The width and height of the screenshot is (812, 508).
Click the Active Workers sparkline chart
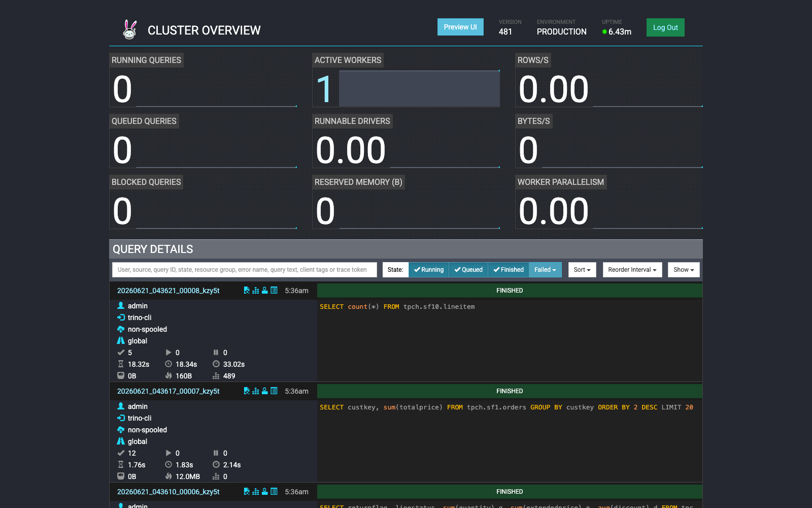point(419,88)
